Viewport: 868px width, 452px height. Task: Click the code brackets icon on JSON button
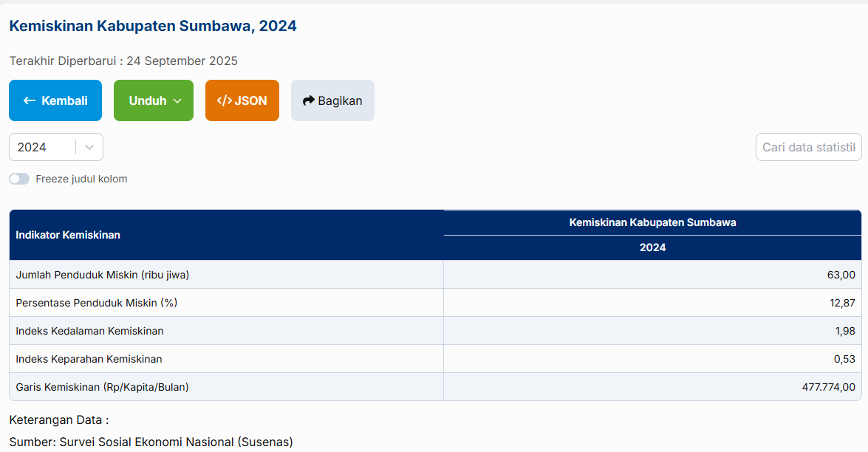point(224,100)
